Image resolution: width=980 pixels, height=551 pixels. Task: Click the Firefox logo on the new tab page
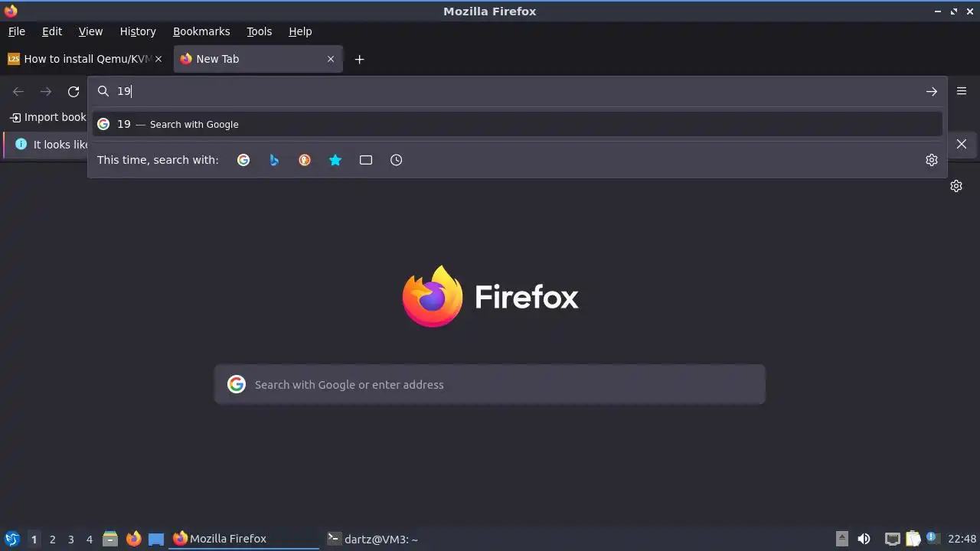(x=490, y=296)
